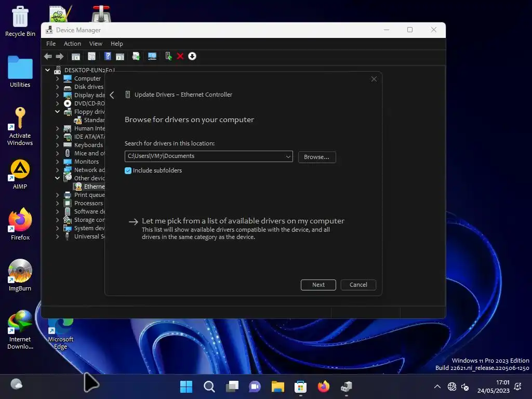
Task: Open the File menu
Action: tap(51, 44)
